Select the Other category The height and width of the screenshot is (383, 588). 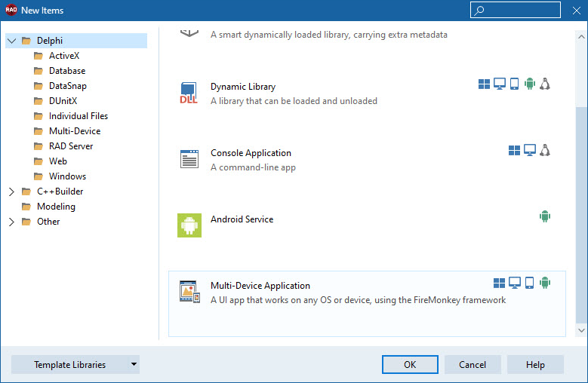[x=48, y=221]
